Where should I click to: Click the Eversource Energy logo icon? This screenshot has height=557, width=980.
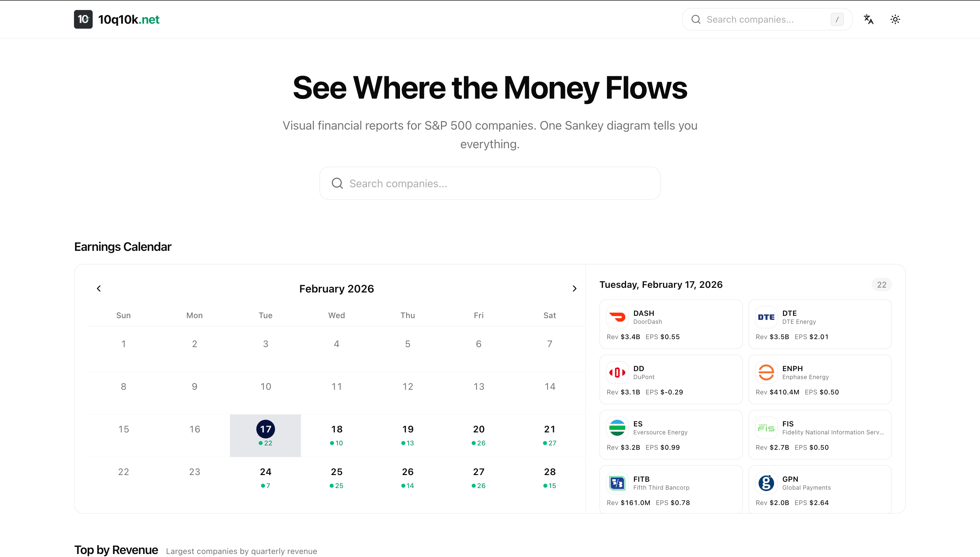[617, 428]
